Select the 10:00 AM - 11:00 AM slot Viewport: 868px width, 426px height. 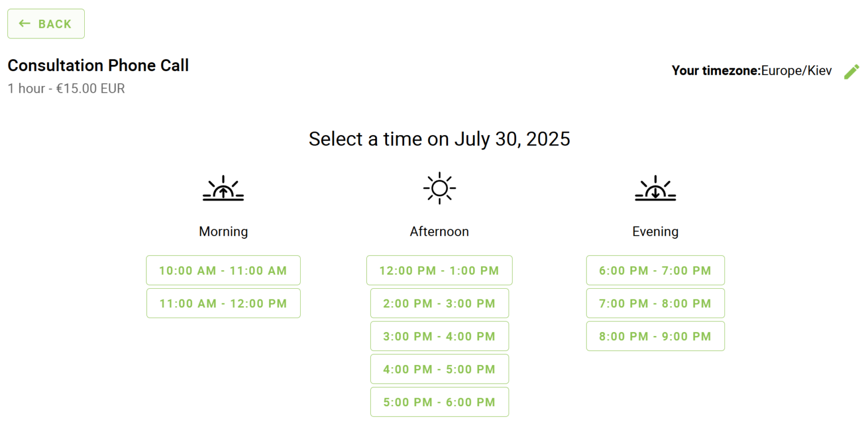(x=223, y=270)
